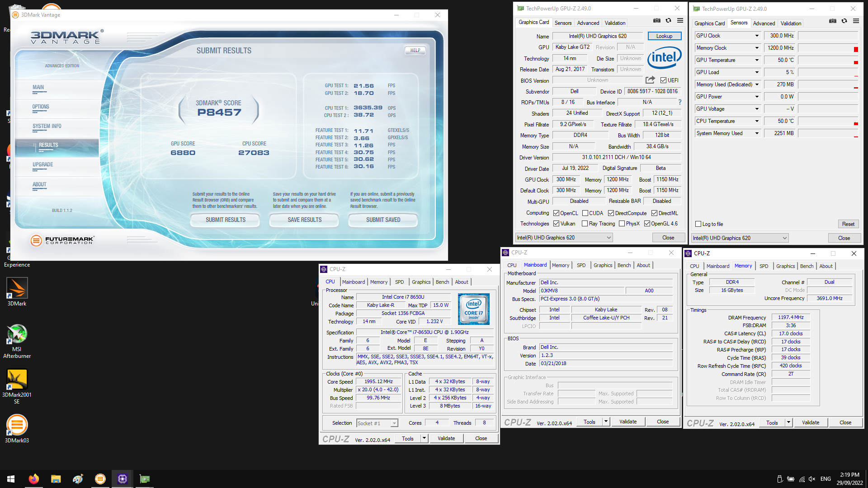
Task: Click Intel logo in GPU-Z window
Action: click(664, 58)
